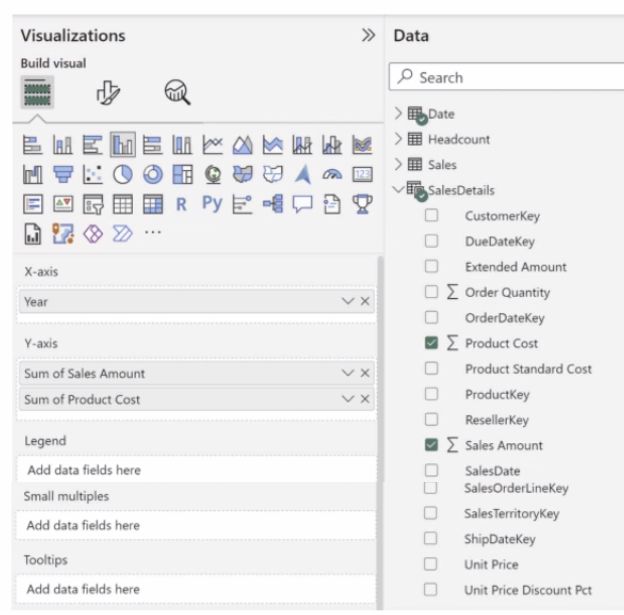The image size is (624, 615).
Task: Collapse the Visualizations pane
Action: pyautogui.click(x=369, y=35)
